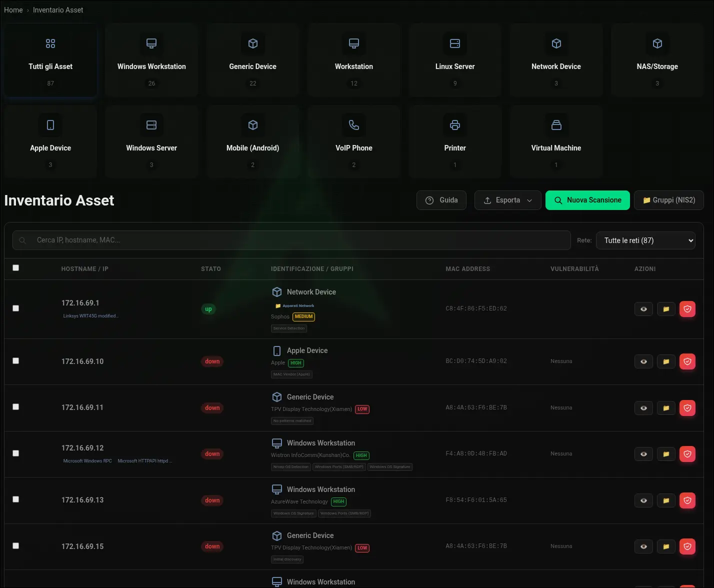
Task: Click the Generic Device cube icon in 172.16.69.11 row
Action: click(276, 397)
